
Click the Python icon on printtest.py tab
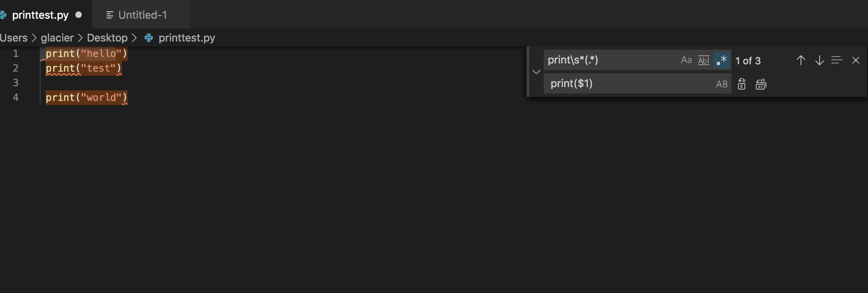[x=3, y=15]
